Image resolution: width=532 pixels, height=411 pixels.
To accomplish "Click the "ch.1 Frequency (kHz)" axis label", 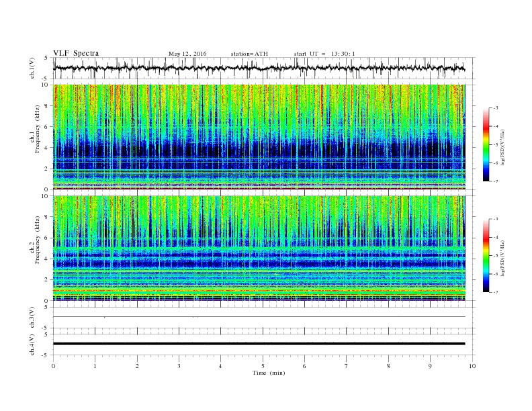I will [34, 128].
